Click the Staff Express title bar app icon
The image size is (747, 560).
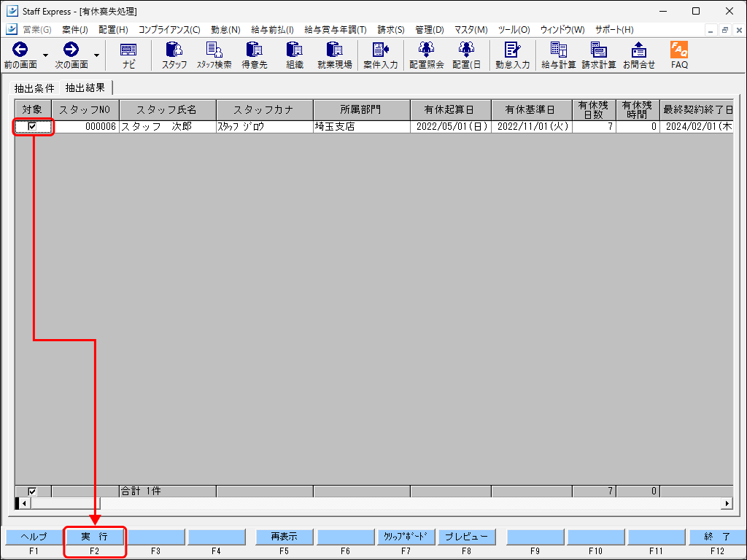[x=12, y=10]
